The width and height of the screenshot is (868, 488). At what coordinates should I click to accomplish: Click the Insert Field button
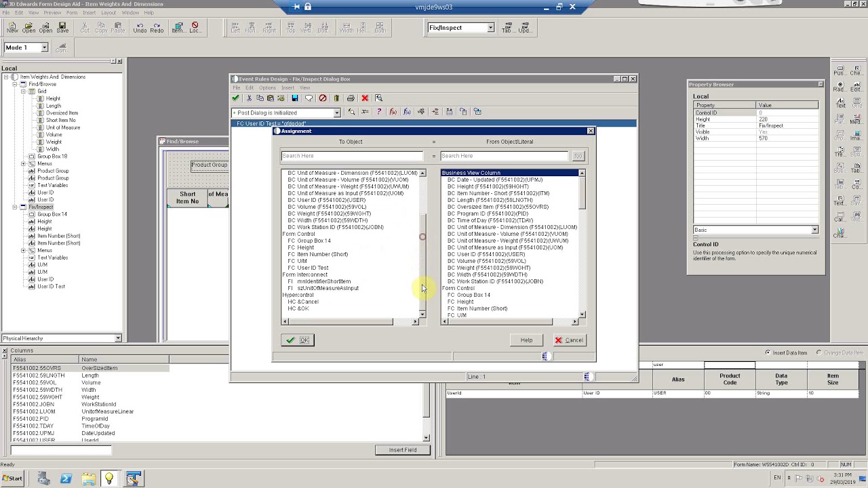pyautogui.click(x=403, y=450)
